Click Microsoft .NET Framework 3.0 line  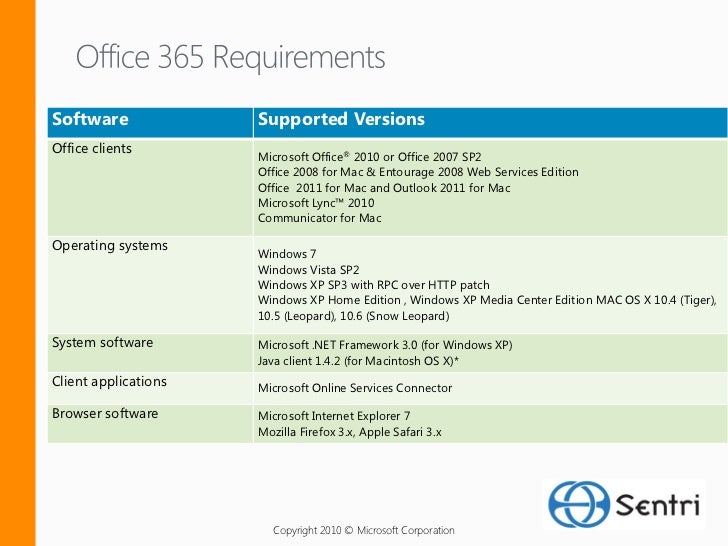pyautogui.click(x=385, y=345)
